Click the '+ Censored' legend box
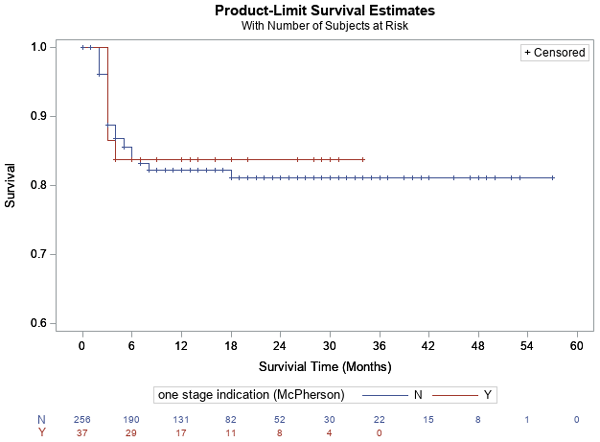The width and height of the screenshot is (600, 442). tap(555, 52)
